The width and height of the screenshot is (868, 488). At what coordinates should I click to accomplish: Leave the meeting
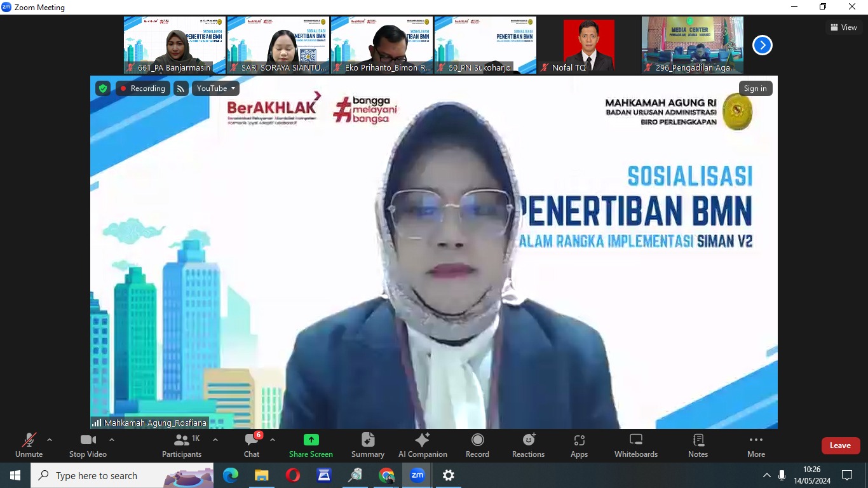tap(841, 445)
